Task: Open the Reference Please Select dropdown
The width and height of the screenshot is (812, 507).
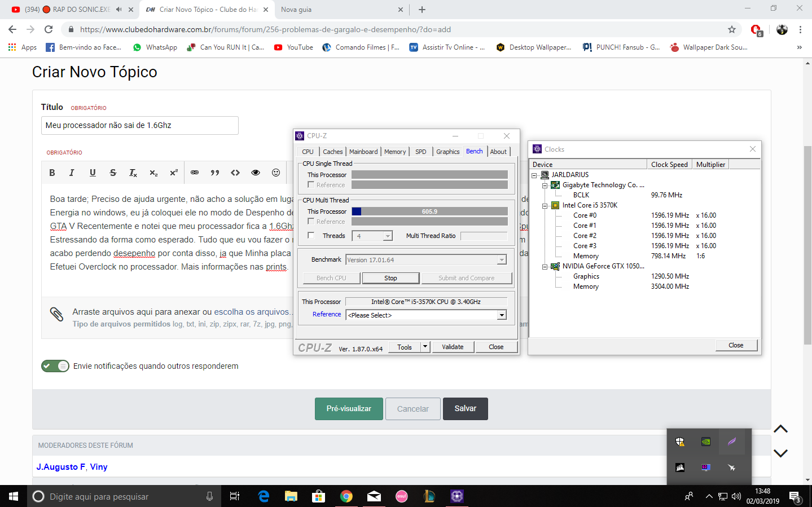Action: [502, 315]
